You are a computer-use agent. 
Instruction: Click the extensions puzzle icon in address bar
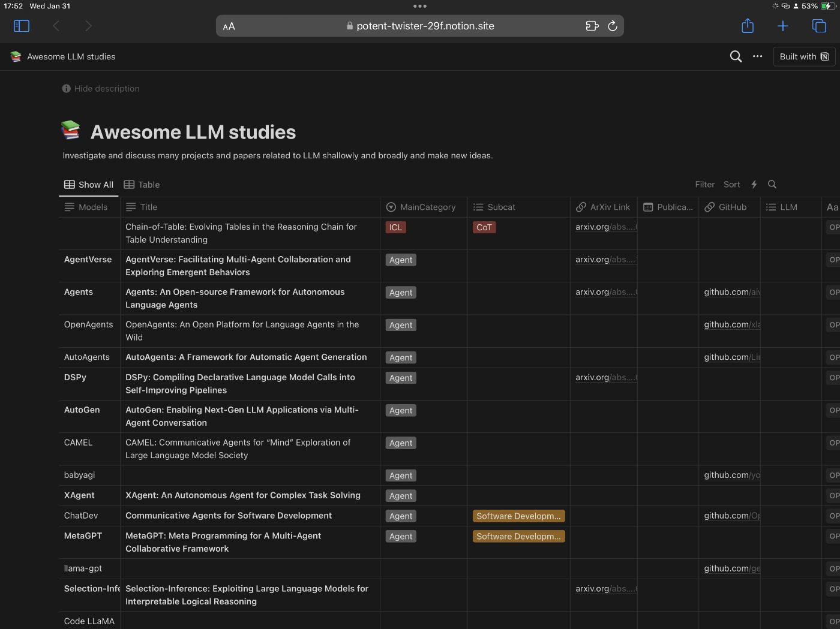coord(592,26)
